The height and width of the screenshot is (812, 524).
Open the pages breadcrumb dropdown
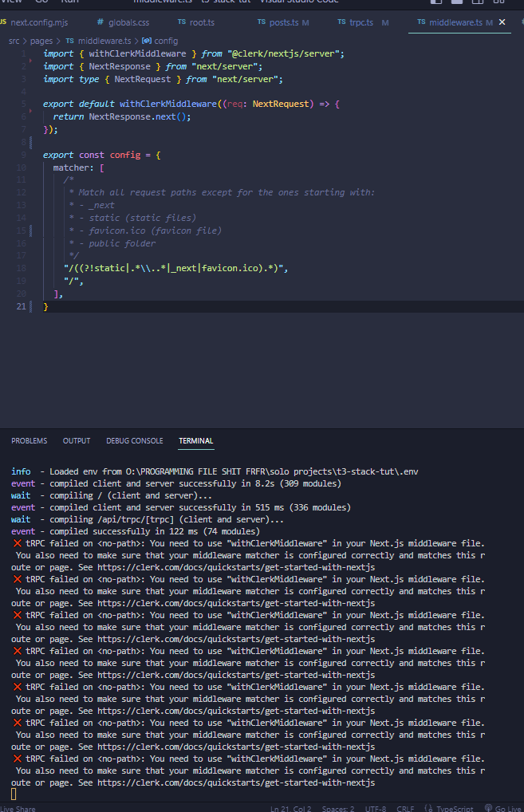coord(41,41)
